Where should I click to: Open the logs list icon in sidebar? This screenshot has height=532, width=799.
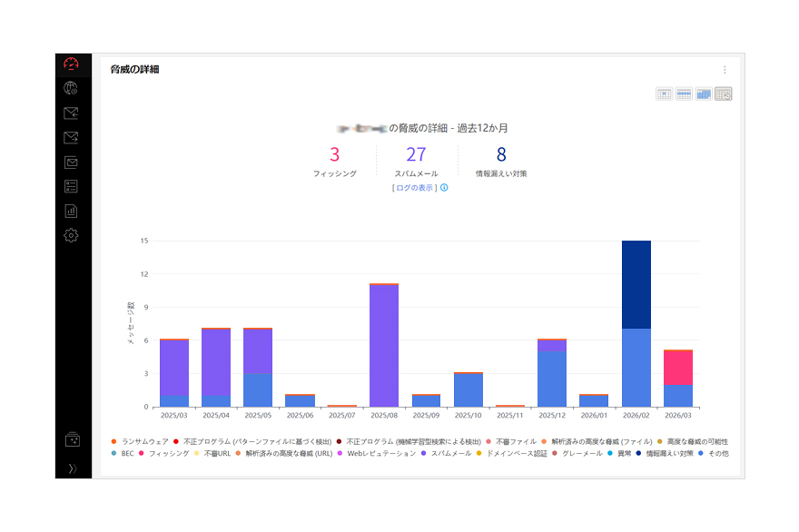coord(71,187)
